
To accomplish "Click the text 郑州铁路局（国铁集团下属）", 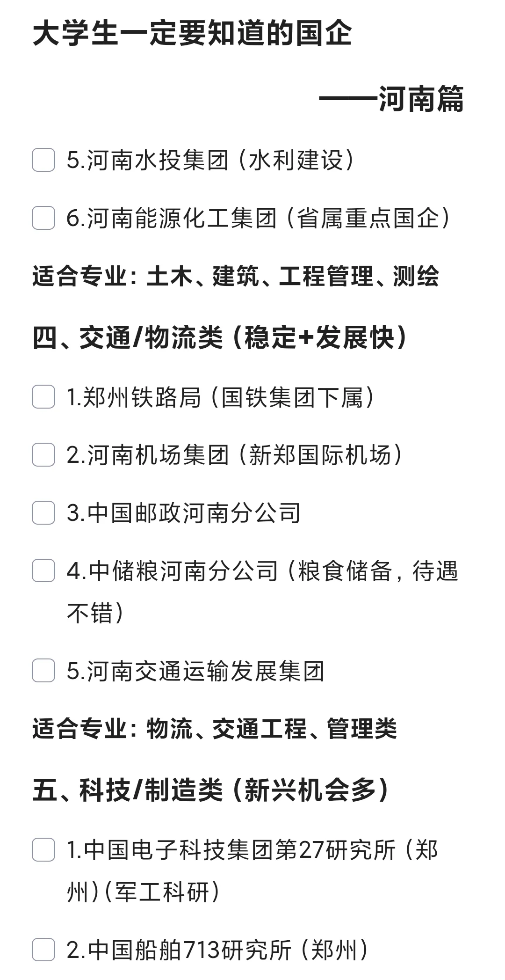I will [221, 397].
